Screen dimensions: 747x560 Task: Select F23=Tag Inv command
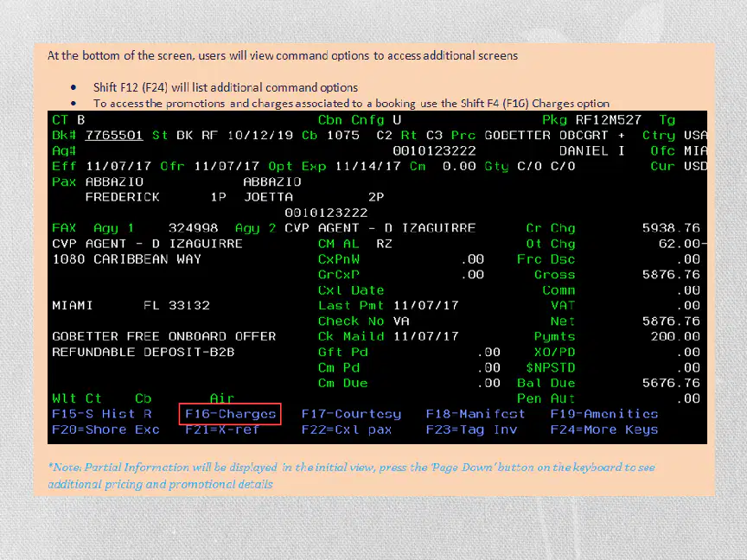click(471, 430)
